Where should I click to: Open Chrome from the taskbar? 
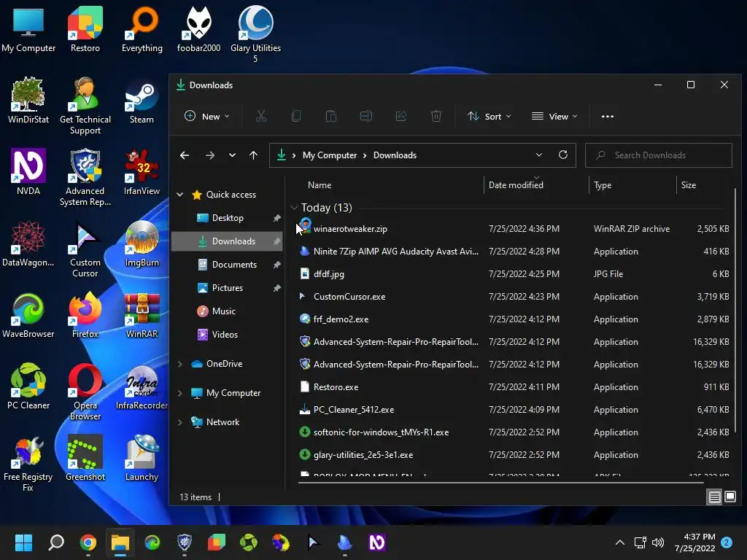(88, 542)
